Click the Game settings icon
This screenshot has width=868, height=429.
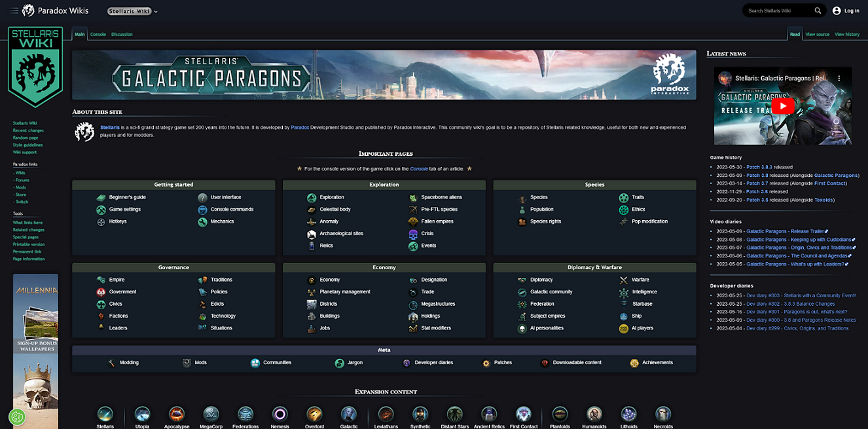point(101,210)
